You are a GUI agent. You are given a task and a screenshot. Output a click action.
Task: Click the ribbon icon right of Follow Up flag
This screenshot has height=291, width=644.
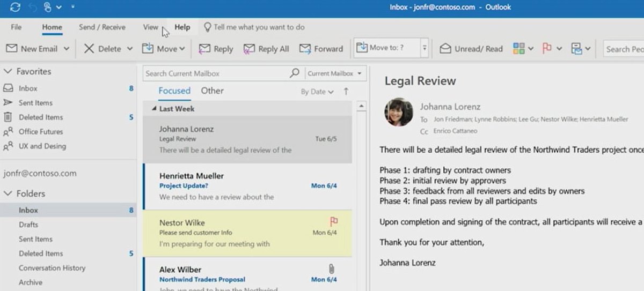pyautogui.click(x=576, y=49)
